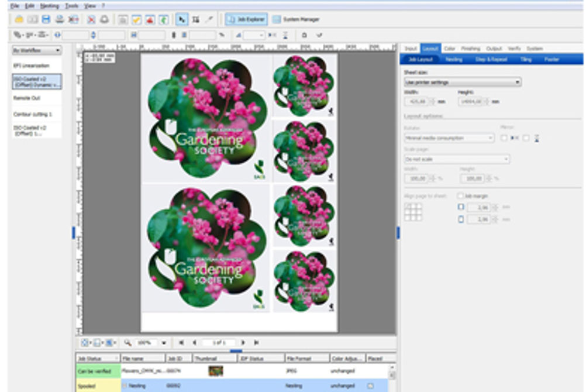Select the crop tool beside the pointer
The width and height of the screenshot is (586, 392).
click(195, 19)
